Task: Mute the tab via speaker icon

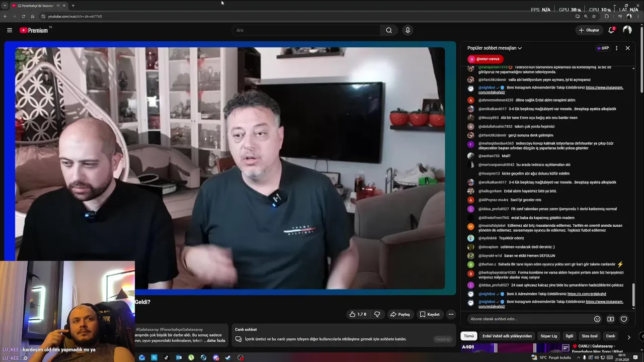Action: point(58,6)
